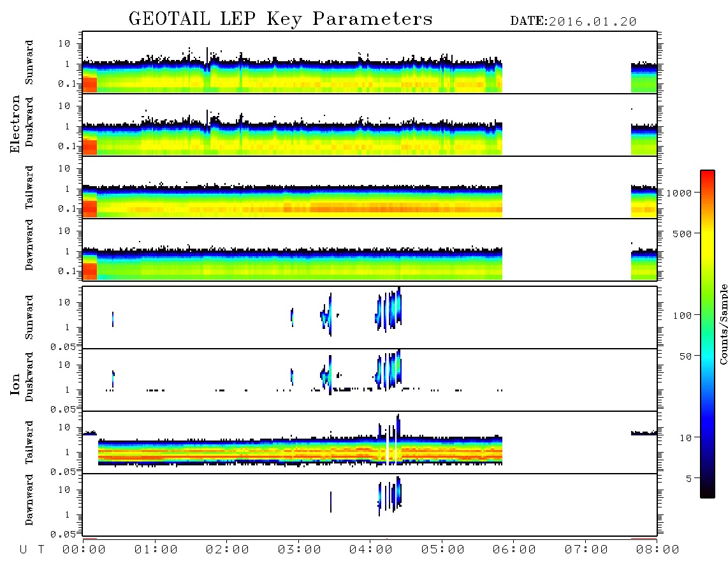Click the 'Electron' group axis label
This screenshot has width=728, height=561.
point(15,124)
